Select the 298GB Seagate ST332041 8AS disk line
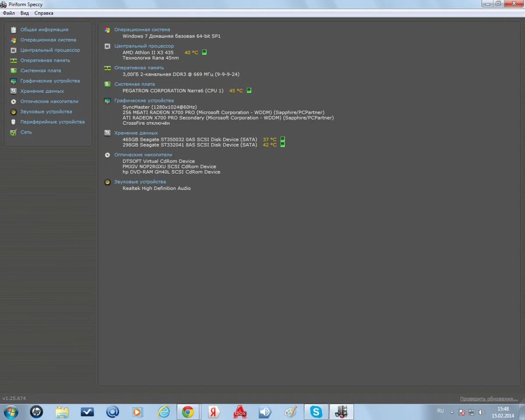The width and height of the screenshot is (525, 420). coord(190,145)
